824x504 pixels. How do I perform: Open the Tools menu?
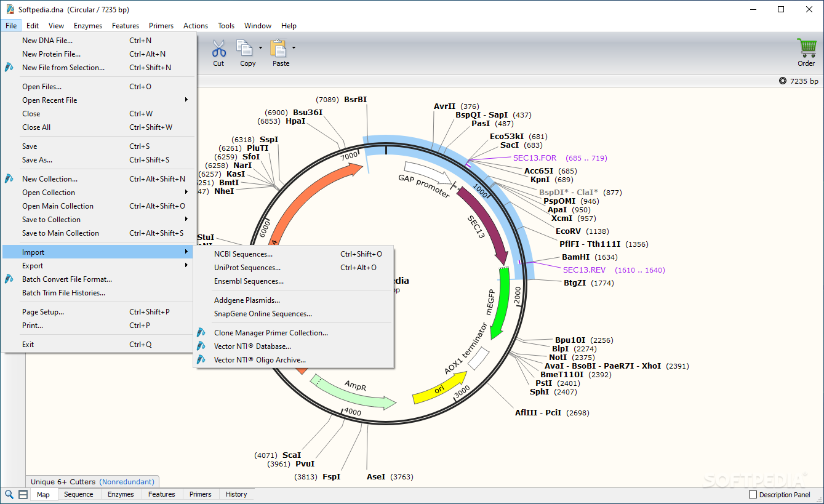226,26
